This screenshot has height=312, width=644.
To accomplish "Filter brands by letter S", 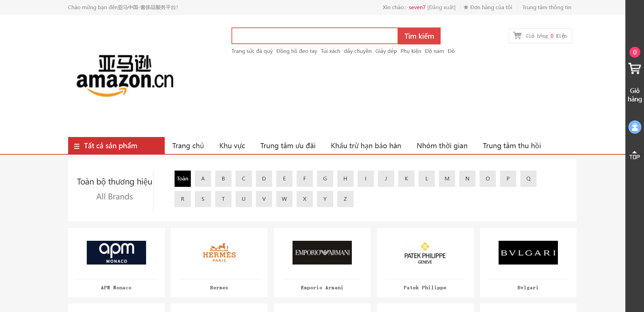I will tap(203, 199).
